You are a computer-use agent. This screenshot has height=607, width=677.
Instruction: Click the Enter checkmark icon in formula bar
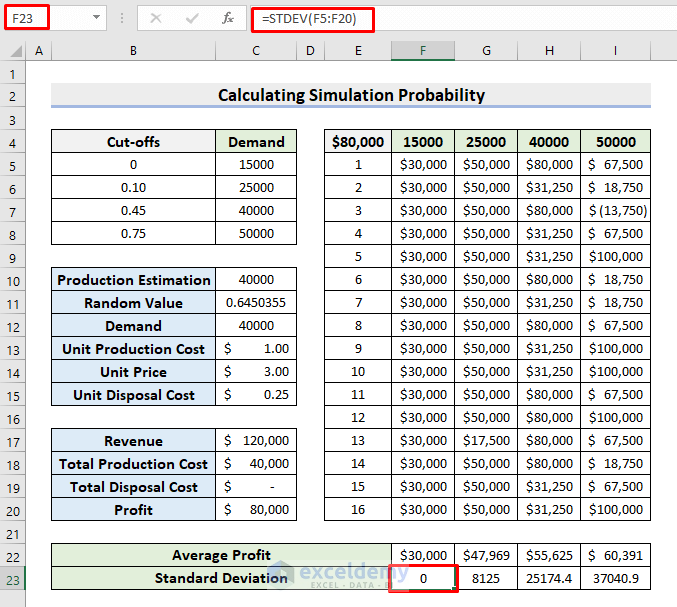click(x=192, y=18)
